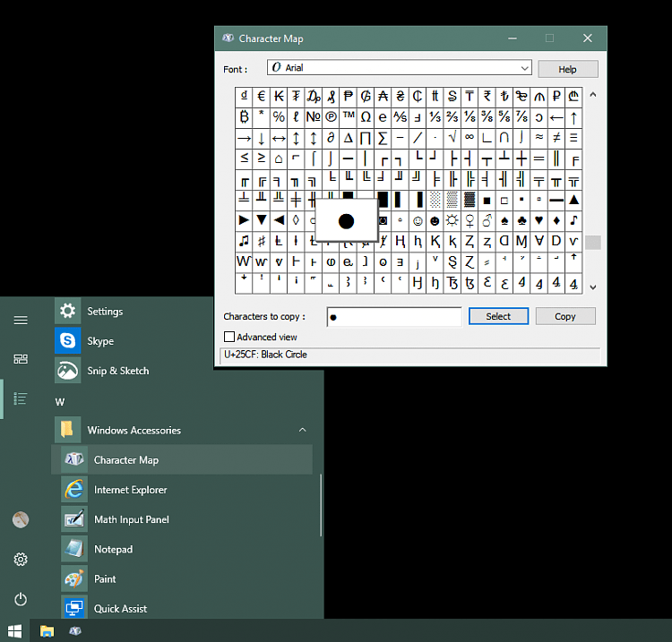Click the user account avatar

coord(20,520)
